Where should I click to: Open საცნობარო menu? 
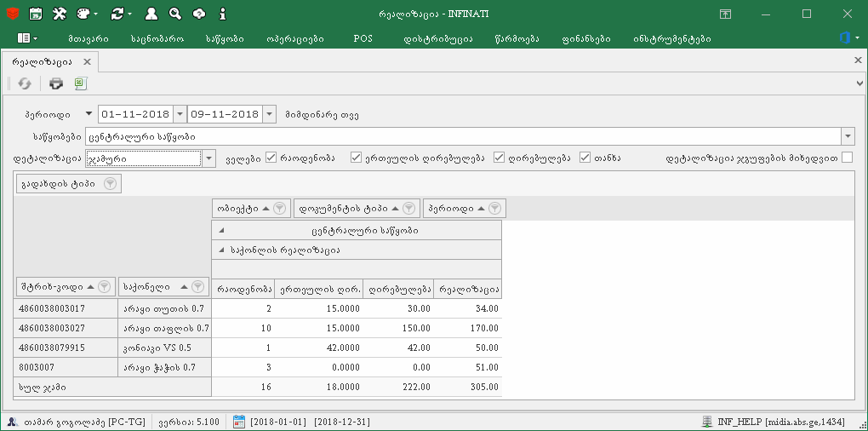(x=157, y=39)
